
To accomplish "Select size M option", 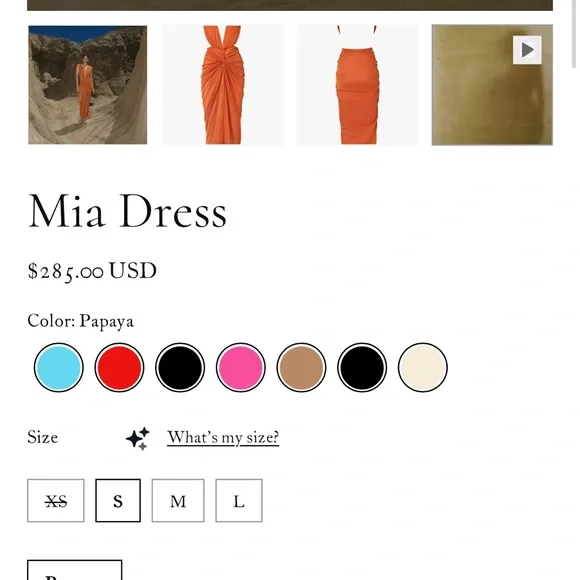I will [x=178, y=500].
